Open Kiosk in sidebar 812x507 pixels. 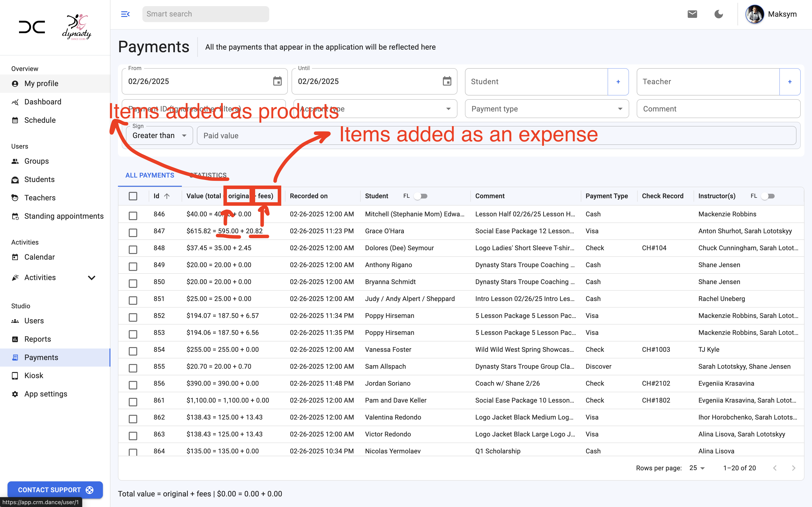(55, 376)
